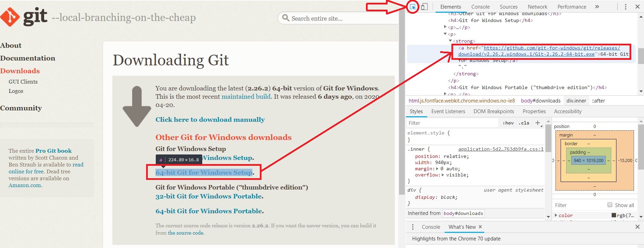Select body#downloads breadcrumb

click(541, 101)
